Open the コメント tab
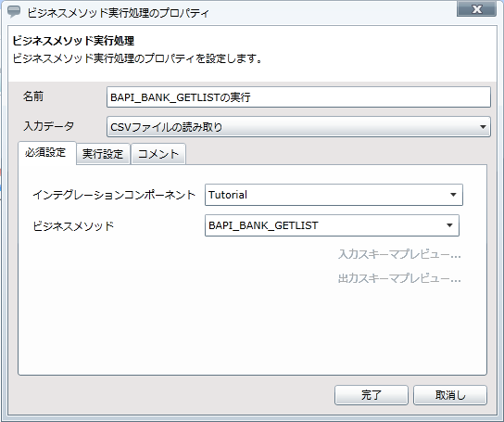 pos(158,154)
